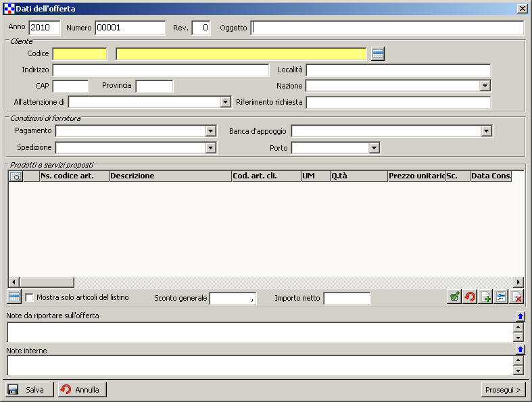Open the Banca d'appoggio dropdown

tap(486, 131)
